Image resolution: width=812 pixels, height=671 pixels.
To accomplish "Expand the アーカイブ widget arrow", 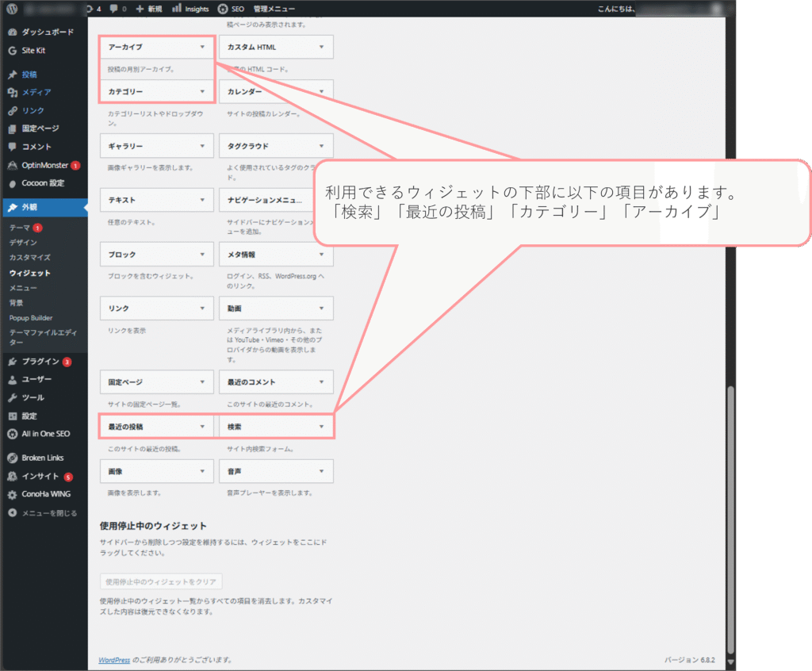I will (202, 48).
